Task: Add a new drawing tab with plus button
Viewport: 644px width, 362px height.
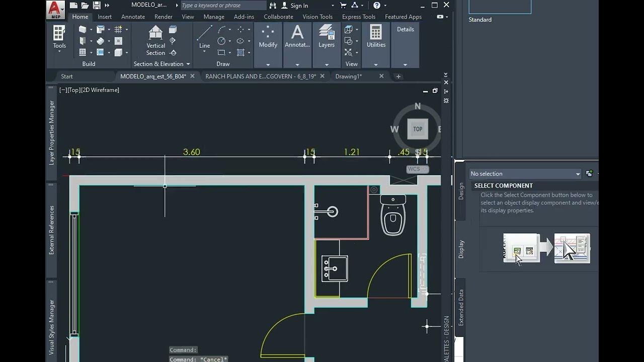Action: 398,76
